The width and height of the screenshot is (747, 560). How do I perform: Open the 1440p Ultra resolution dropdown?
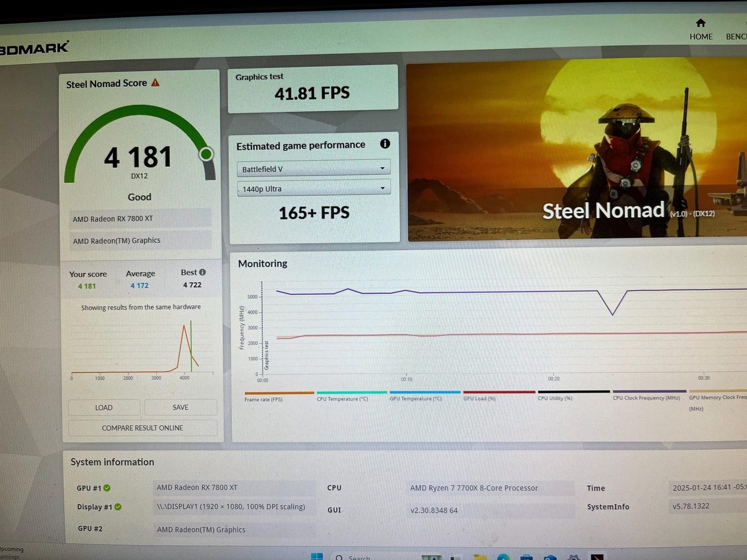[x=314, y=188]
